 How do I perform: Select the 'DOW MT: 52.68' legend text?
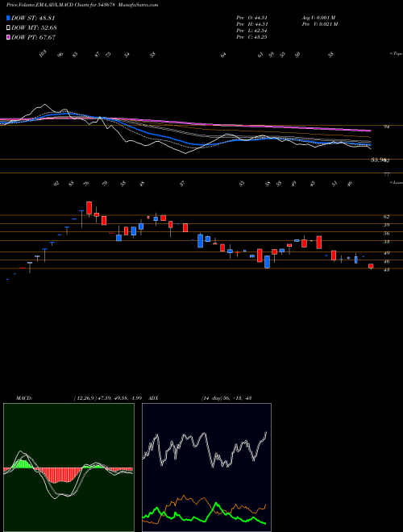click(34, 28)
